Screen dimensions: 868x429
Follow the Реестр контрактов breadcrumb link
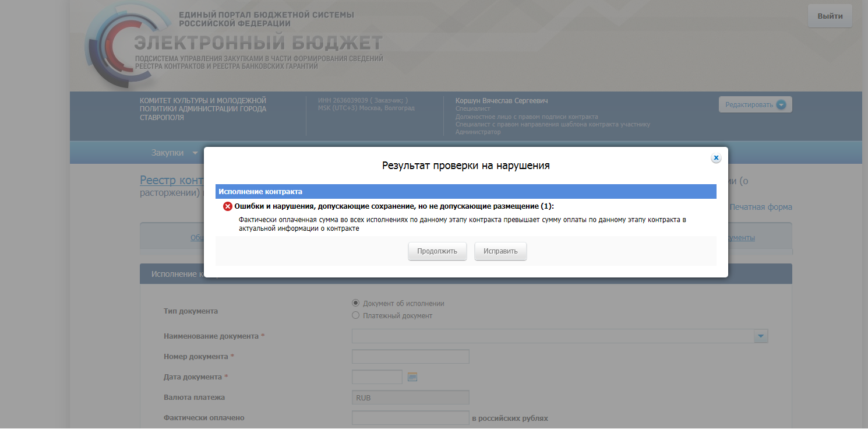pos(171,181)
